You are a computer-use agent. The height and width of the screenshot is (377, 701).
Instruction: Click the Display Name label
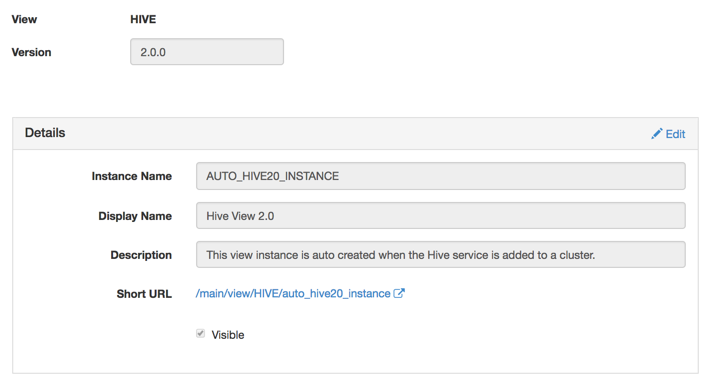135,216
